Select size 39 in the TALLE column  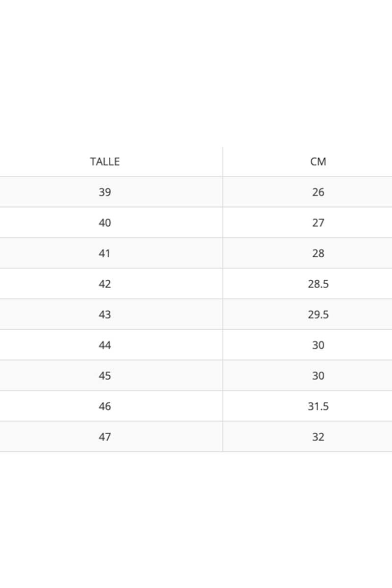pos(105,192)
